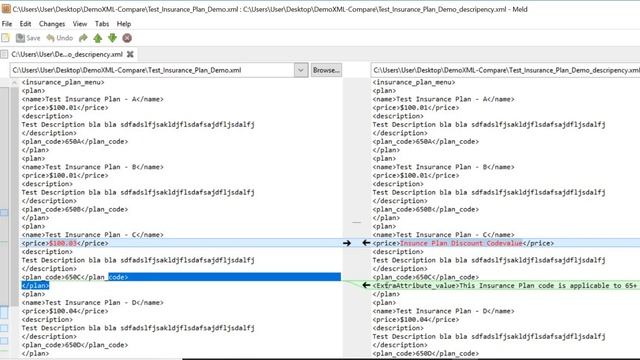The height and width of the screenshot is (360, 640).
Task: Click left pane insurance_plan_menu root tag
Action: point(63,82)
